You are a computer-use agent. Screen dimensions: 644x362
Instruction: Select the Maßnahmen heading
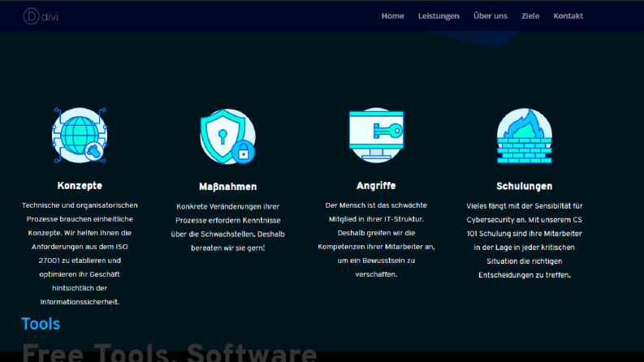(228, 187)
